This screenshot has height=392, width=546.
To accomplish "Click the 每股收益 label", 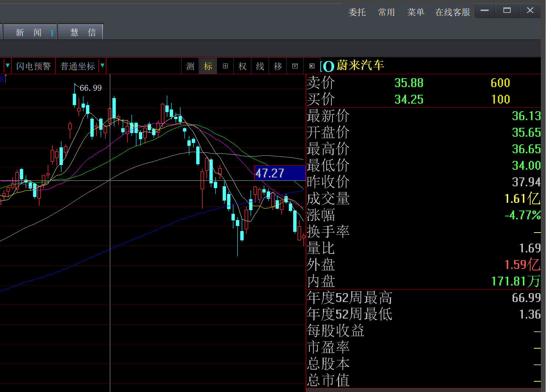I will (x=335, y=331).
